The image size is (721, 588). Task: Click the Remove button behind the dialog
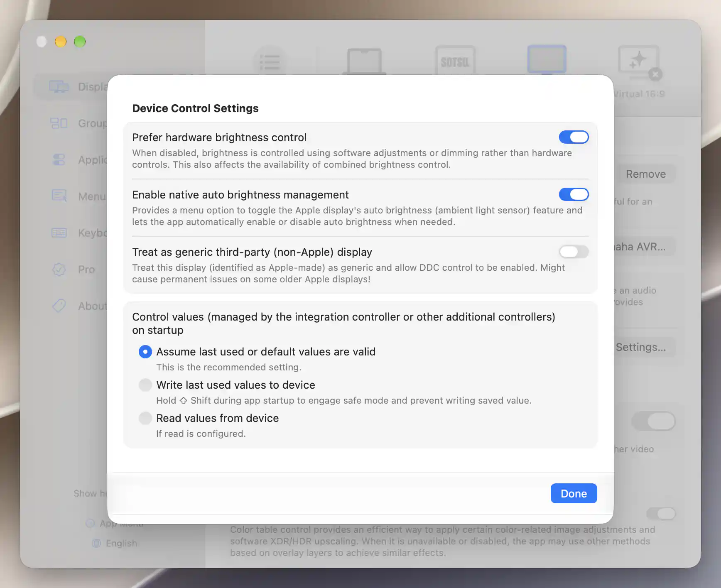pos(645,174)
